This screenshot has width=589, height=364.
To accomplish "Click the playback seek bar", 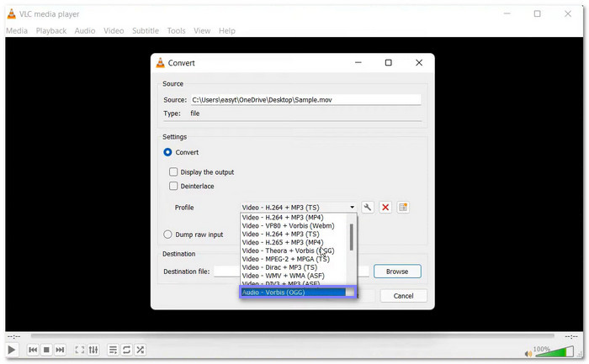I will point(293,336).
